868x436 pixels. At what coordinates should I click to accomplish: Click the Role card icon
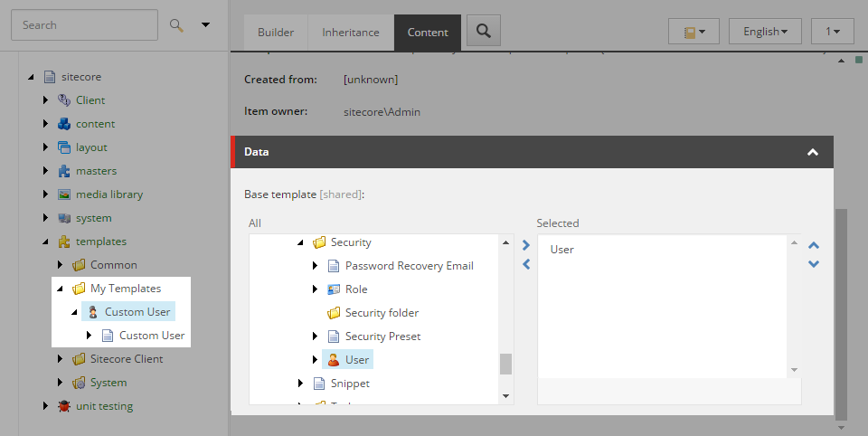pos(334,289)
